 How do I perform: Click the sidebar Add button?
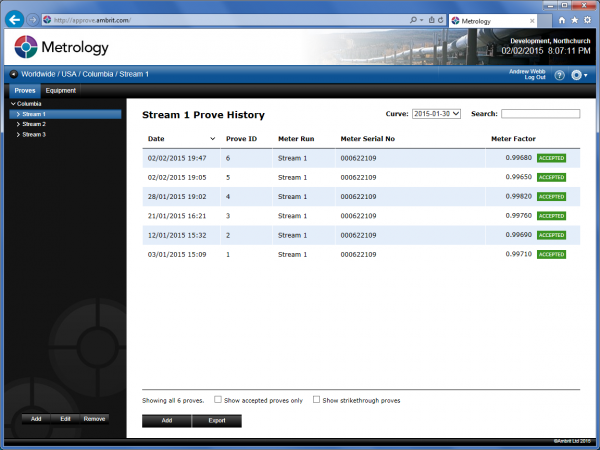click(36, 419)
